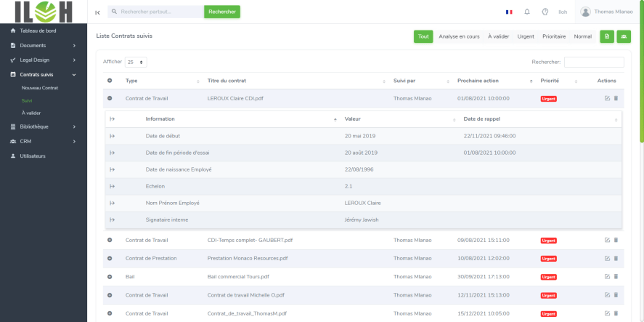Expand the Documents sidebar menu
Screen dimensions: 644x322
[44, 45]
